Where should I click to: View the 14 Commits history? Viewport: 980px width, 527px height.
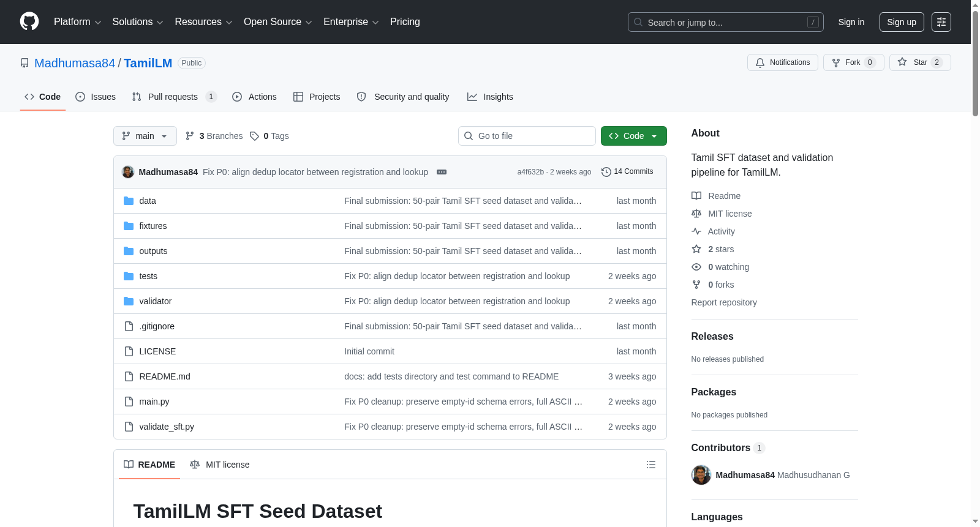[x=627, y=171]
